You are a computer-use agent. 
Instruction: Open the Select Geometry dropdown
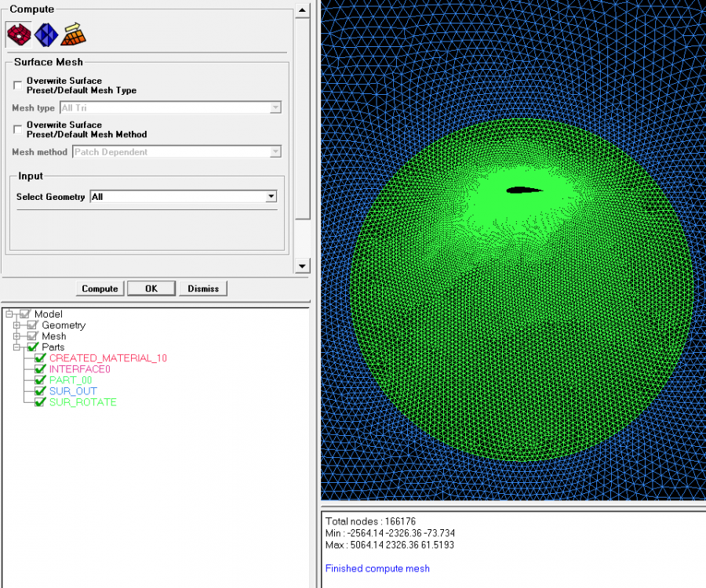[271, 197]
